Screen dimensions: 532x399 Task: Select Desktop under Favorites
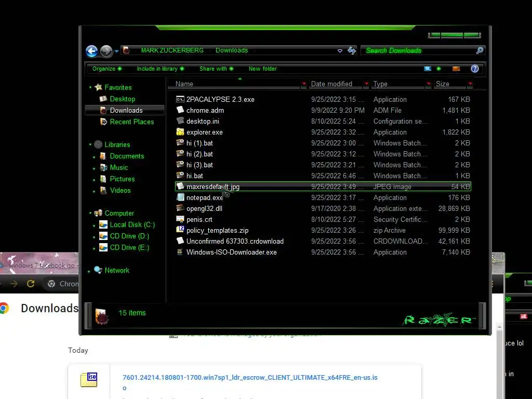click(x=122, y=99)
